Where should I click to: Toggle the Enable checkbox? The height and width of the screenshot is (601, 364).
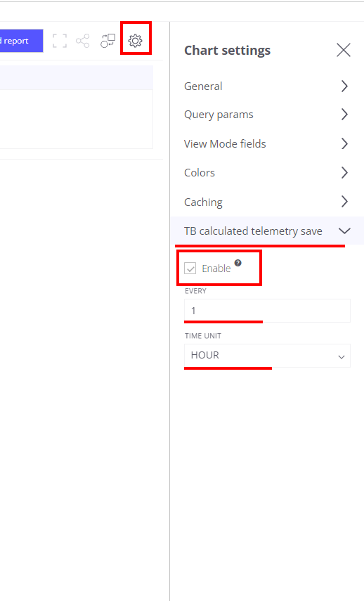tap(190, 269)
